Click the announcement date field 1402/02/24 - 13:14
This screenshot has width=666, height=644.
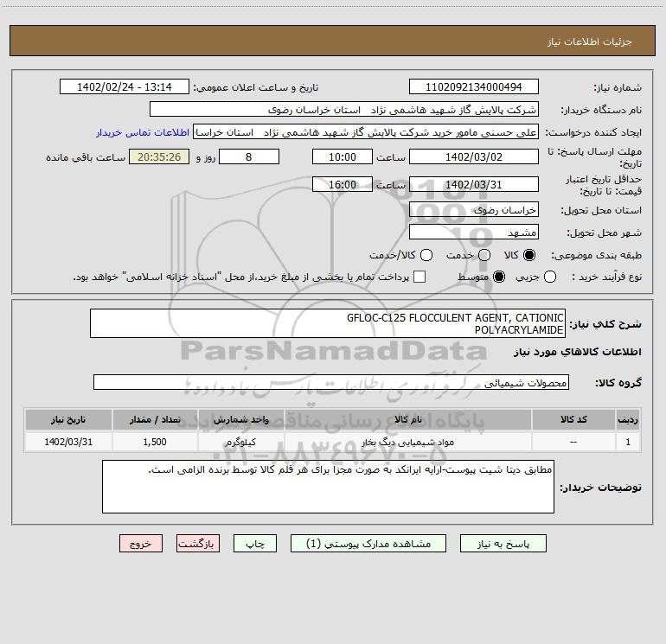pyautogui.click(x=125, y=86)
